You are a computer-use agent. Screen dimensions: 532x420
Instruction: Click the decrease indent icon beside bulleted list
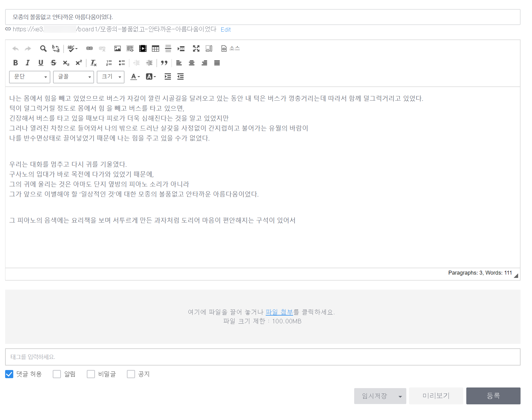point(137,63)
